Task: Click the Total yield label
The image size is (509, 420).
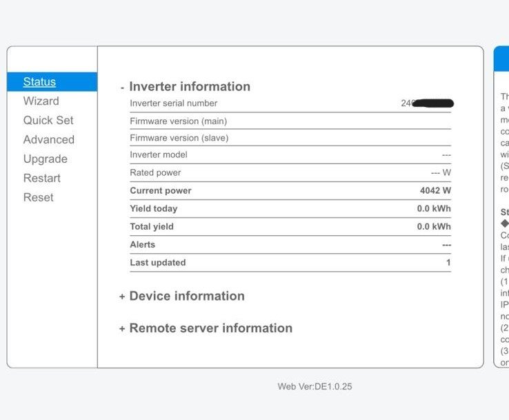Action: coord(152,226)
